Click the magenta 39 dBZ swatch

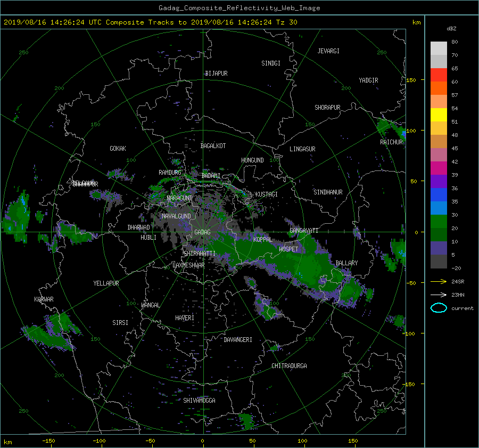coord(439,168)
